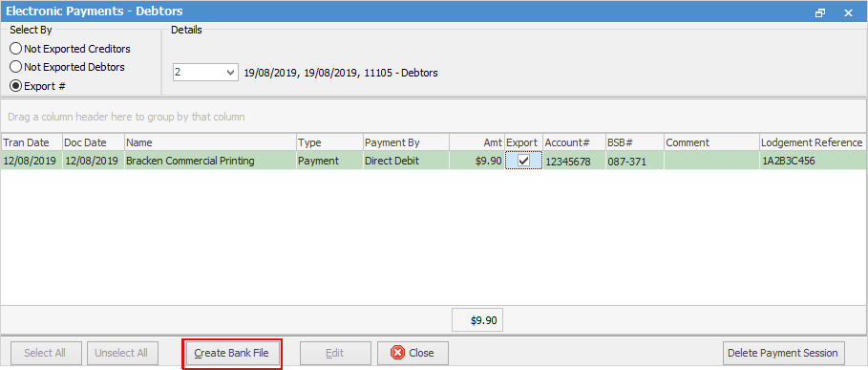Click the BSB 087-371 cell

point(634,161)
